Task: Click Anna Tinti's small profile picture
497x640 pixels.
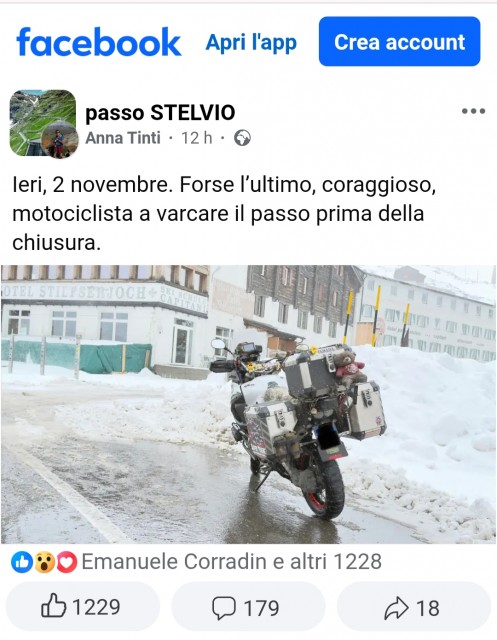Action: tap(60, 140)
